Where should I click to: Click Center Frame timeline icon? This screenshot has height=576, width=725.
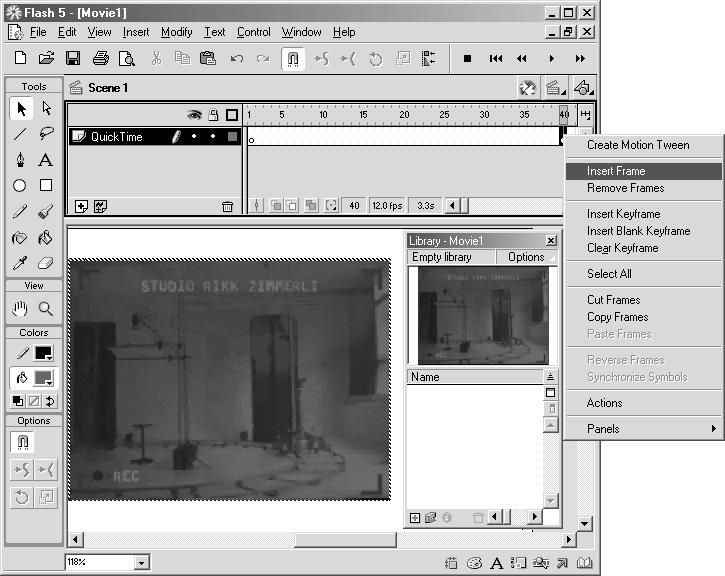[x=256, y=205]
